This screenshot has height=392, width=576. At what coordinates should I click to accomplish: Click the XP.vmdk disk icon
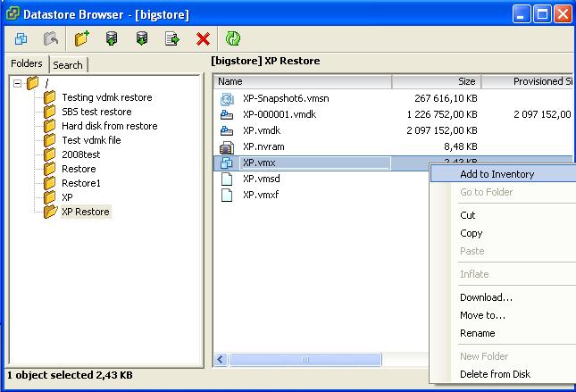[227, 130]
